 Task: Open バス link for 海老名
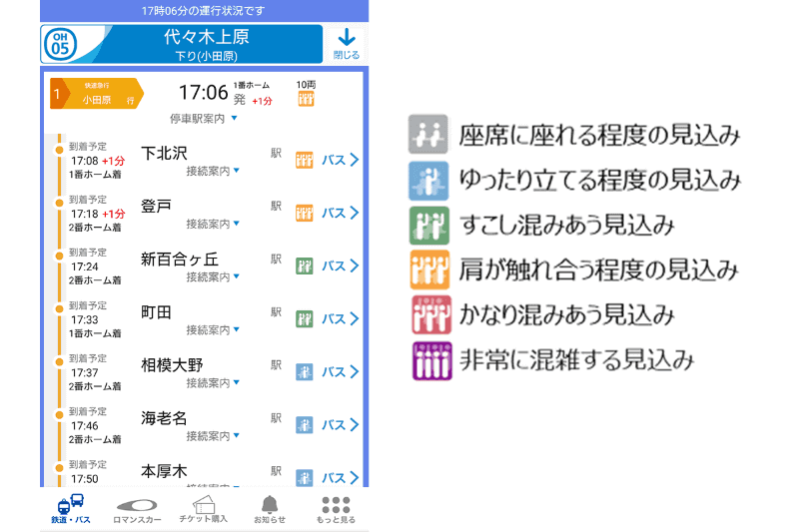340,425
